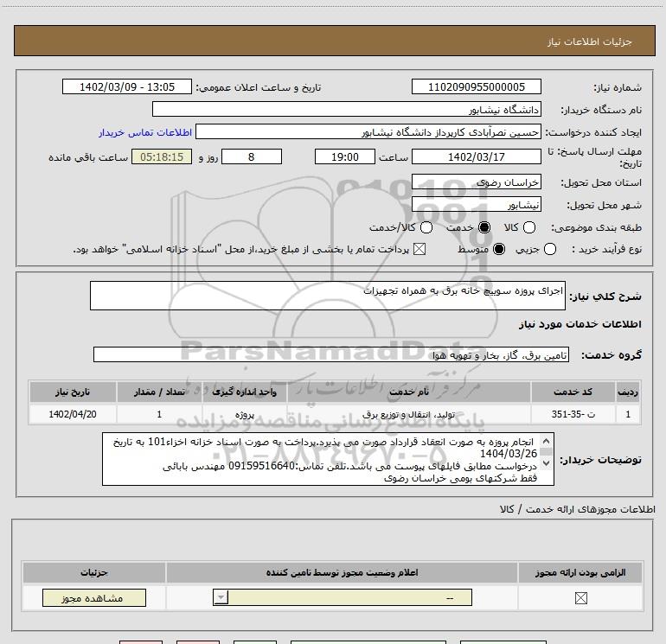The height and width of the screenshot is (644, 666).
Task: Click the اطلاعات خدمات مورد نیاز heading
Action: coord(580,324)
